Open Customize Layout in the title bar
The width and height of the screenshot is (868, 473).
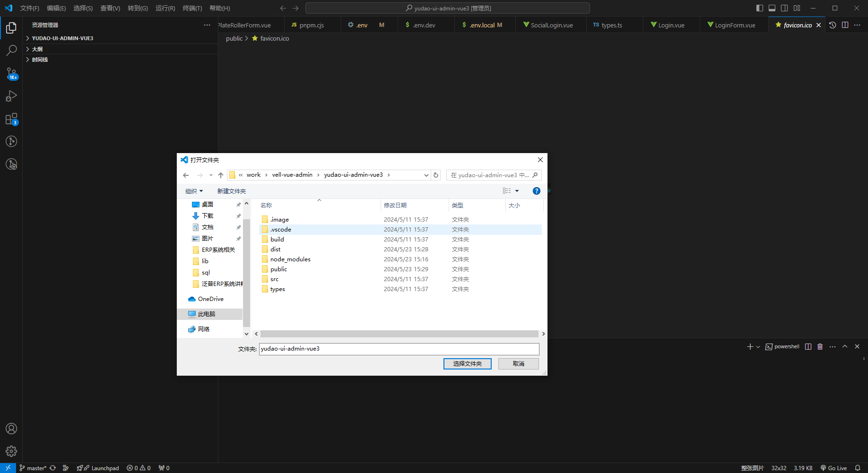point(797,8)
